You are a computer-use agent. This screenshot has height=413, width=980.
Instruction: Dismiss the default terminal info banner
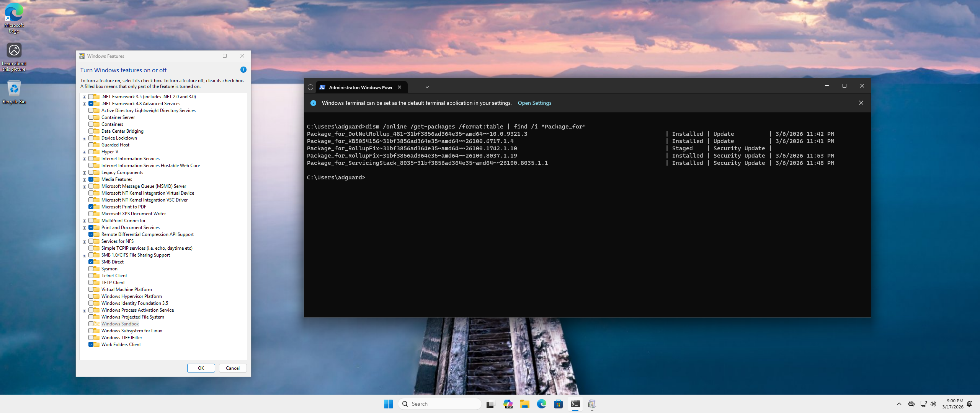coord(861,103)
